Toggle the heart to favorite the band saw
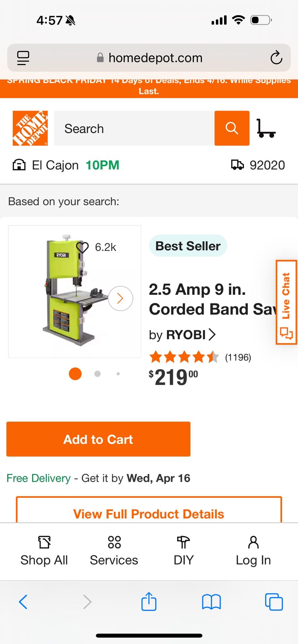Image resolution: width=298 pixels, height=644 pixels. (x=82, y=247)
